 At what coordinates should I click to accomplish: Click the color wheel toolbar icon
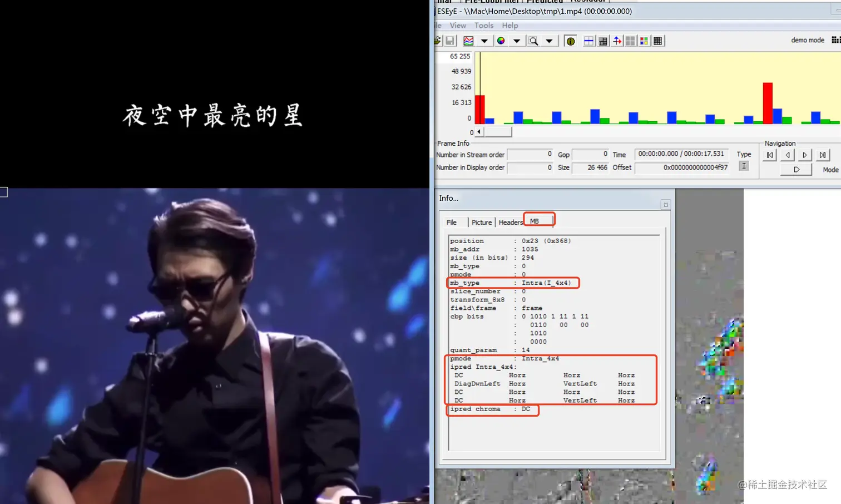[501, 41]
